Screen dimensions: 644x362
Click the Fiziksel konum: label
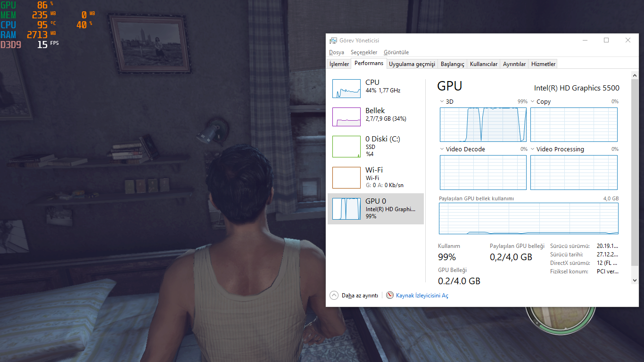569,271
